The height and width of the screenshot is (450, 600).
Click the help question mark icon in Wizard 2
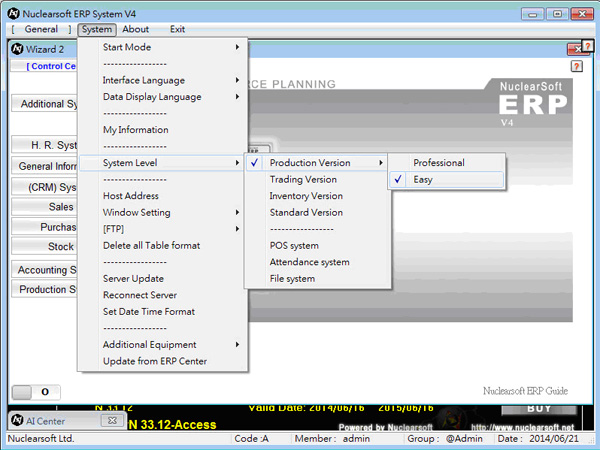(577, 66)
